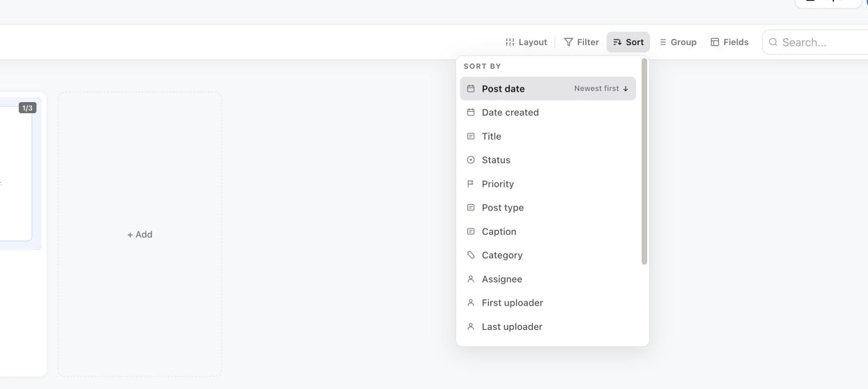Click the calendar icon beside Date created

[x=471, y=113]
